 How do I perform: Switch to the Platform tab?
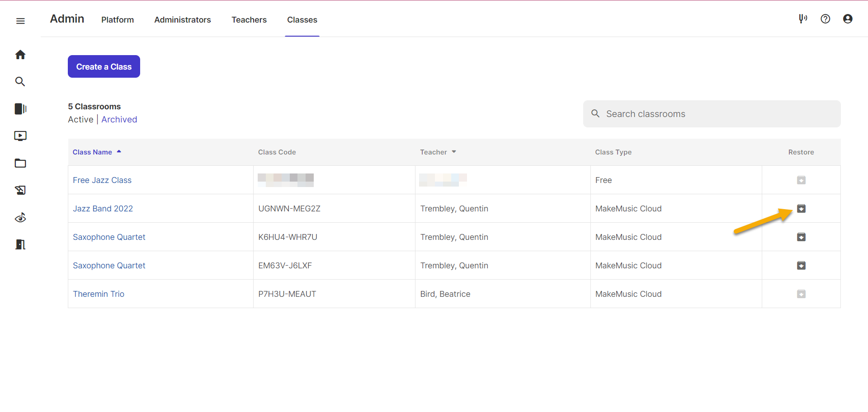118,20
